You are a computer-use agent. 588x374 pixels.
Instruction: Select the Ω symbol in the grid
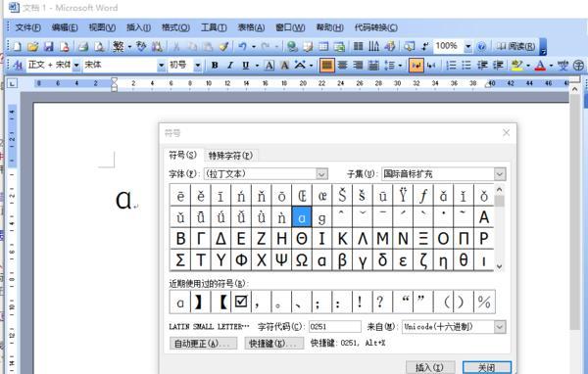point(302,259)
